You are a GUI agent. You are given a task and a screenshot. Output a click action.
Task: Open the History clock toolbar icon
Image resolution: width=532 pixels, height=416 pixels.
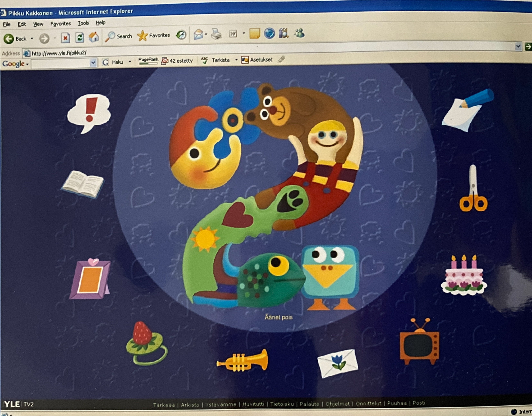pyautogui.click(x=181, y=35)
